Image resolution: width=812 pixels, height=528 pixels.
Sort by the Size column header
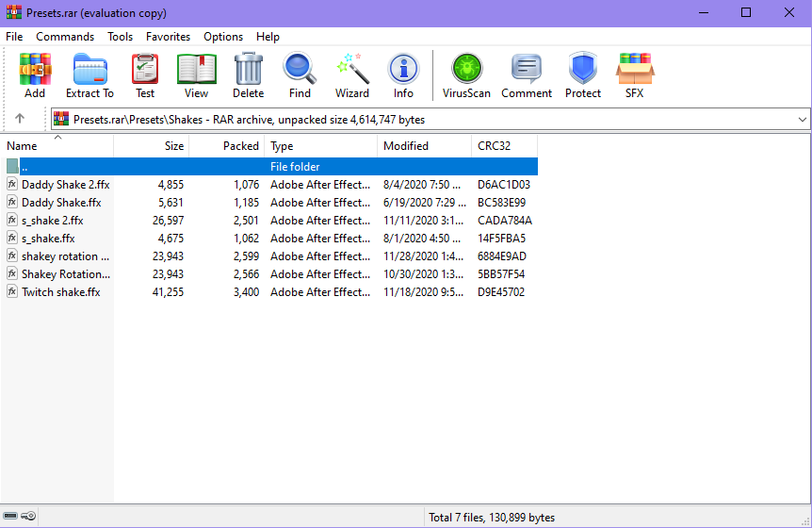(x=152, y=146)
